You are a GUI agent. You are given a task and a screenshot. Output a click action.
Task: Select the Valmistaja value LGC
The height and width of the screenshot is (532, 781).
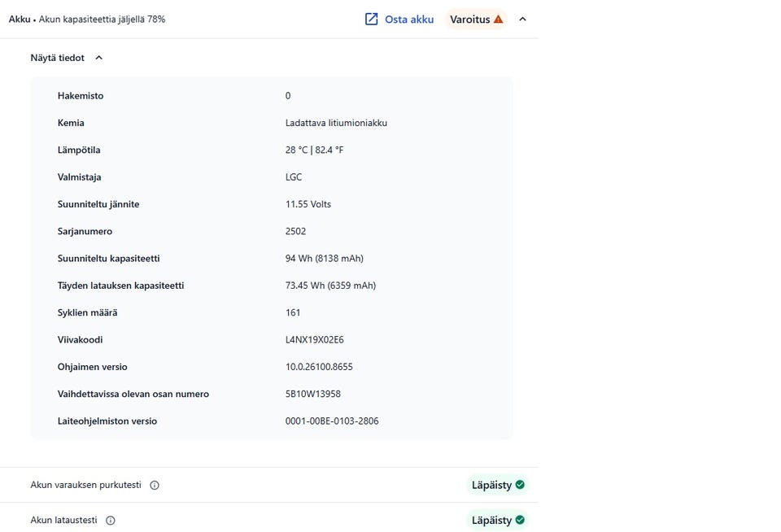pos(294,177)
